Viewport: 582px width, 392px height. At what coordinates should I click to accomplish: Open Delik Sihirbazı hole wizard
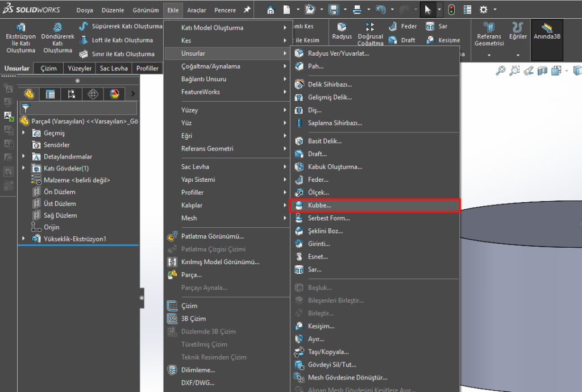[330, 84]
